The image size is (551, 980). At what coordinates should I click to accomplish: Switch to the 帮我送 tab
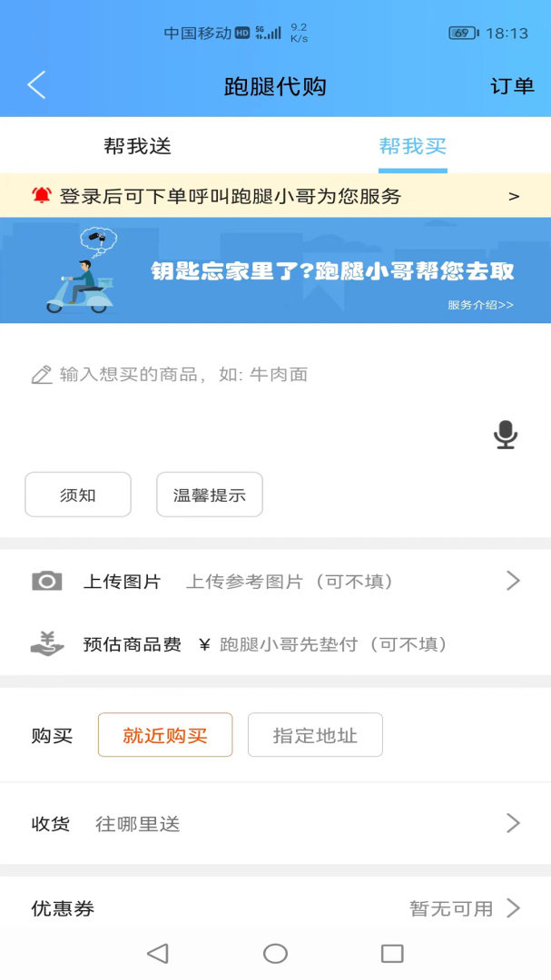(138, 145)
